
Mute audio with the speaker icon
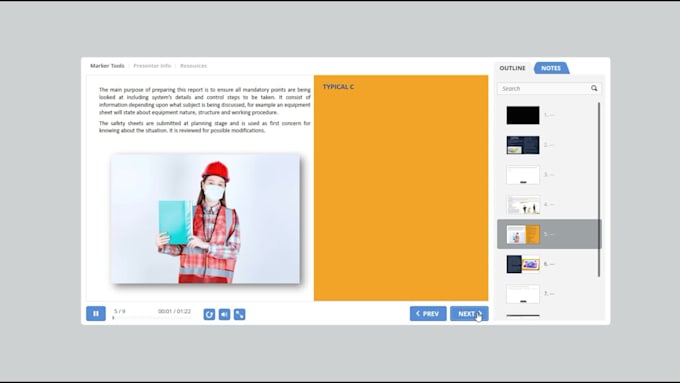click(x=224, y=314)
